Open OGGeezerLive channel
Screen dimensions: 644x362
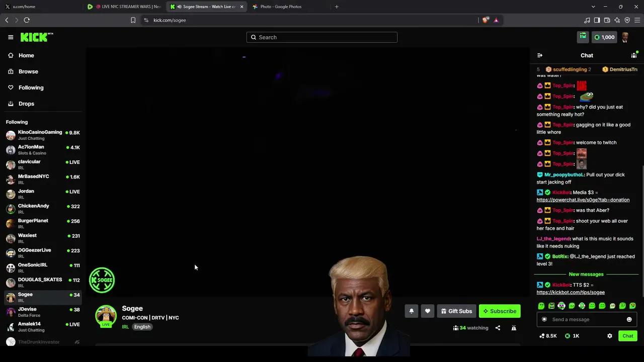[43, 253]
